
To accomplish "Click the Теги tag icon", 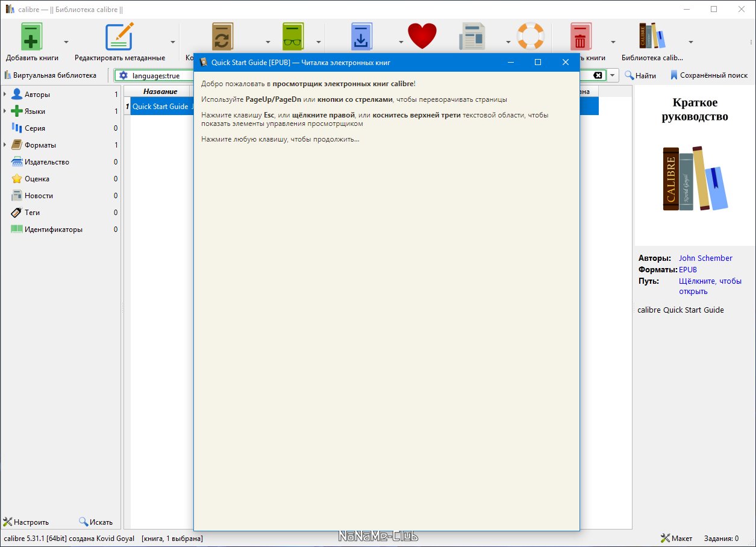I will tap(16, 213).
